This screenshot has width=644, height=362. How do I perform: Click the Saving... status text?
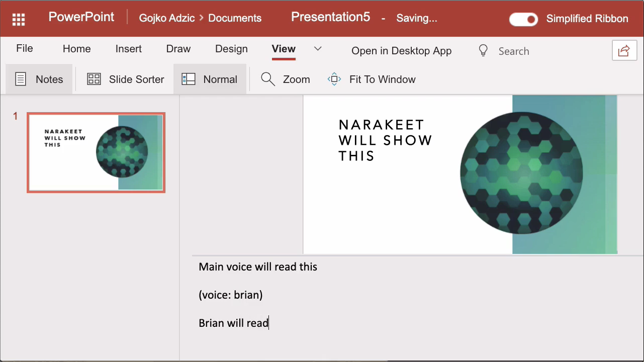pyautogui.click(x=417, y=18)
